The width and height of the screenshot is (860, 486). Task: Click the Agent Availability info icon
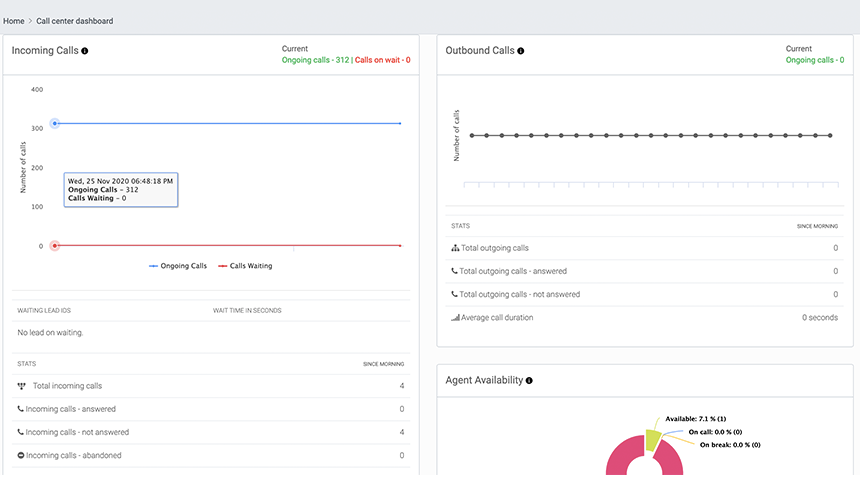[x=529, y=381]
